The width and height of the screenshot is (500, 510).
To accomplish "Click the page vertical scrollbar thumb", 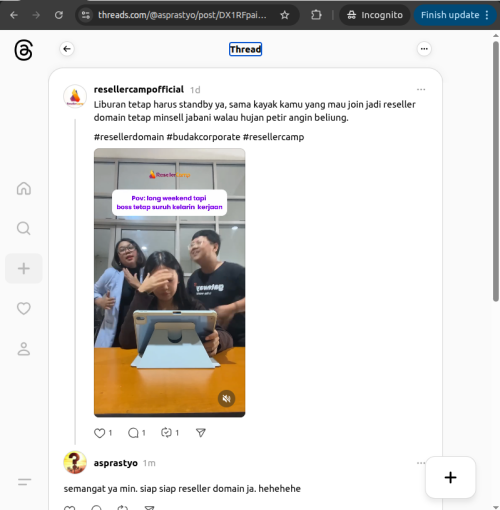I will [496, 171].
